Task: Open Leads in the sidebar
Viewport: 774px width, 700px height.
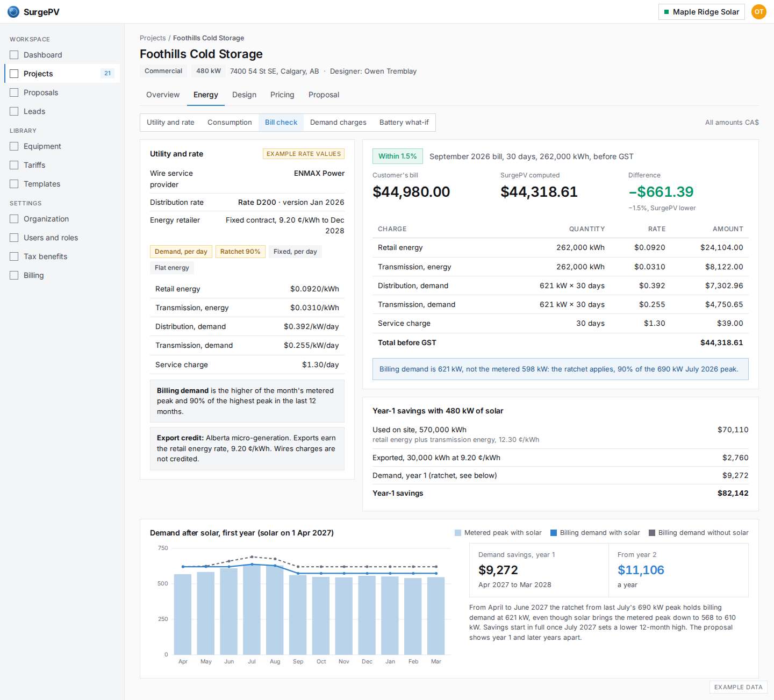Action: 62,111
